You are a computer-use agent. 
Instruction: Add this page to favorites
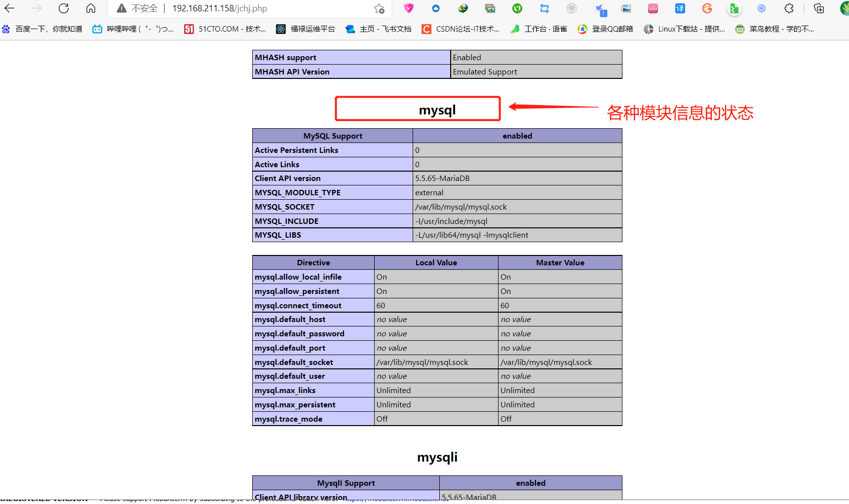coord(379,8)
